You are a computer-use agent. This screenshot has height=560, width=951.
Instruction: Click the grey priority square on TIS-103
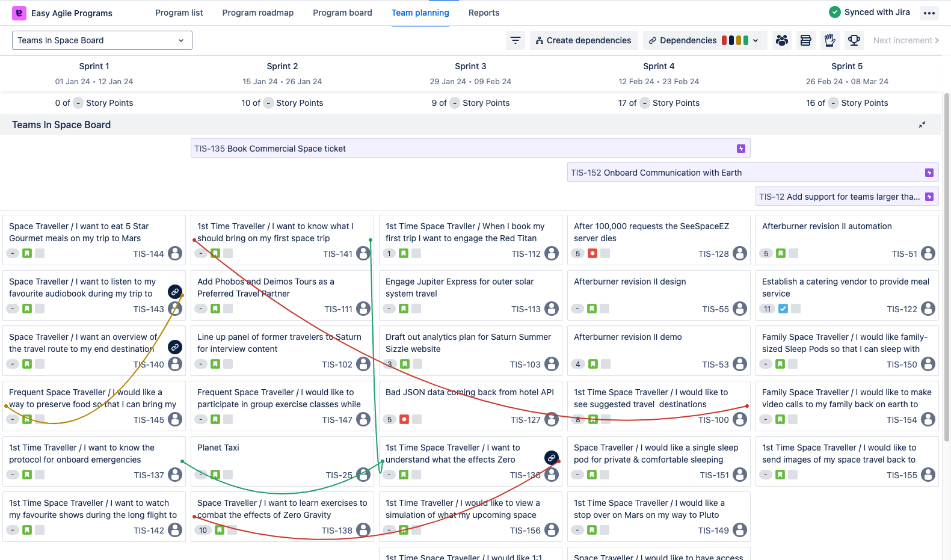pos(417,364)
